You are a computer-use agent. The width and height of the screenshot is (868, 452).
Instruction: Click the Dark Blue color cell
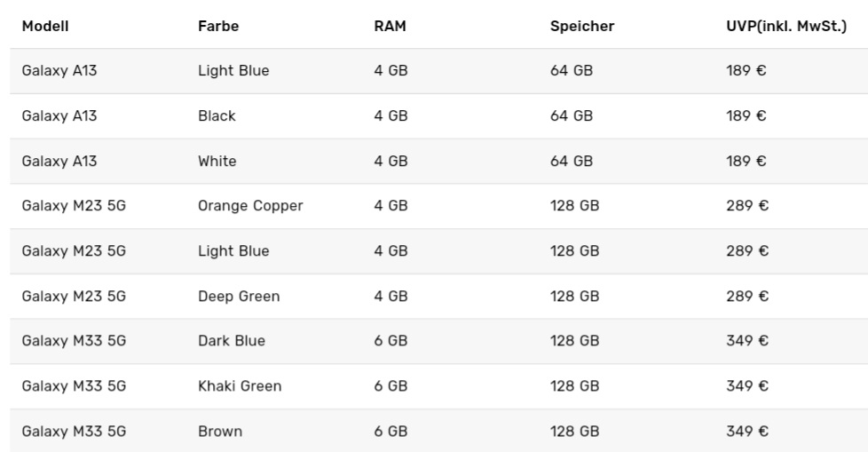(232, 341)
